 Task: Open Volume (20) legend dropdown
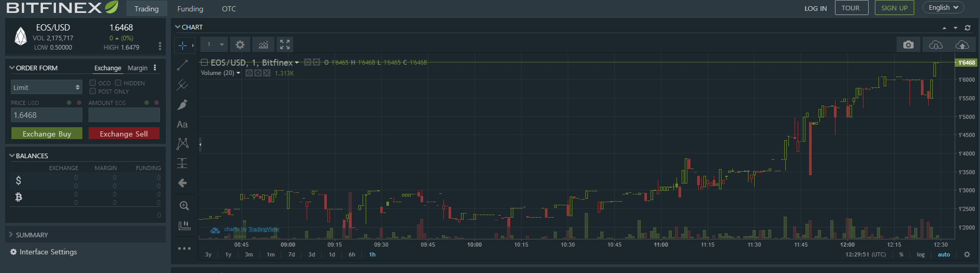(x=238, y=73)
